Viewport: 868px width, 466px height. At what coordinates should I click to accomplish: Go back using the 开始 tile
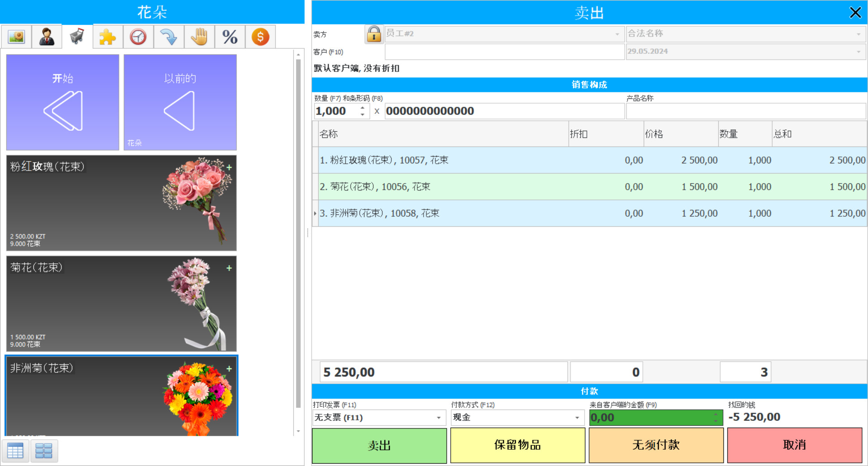pos(62,102)
